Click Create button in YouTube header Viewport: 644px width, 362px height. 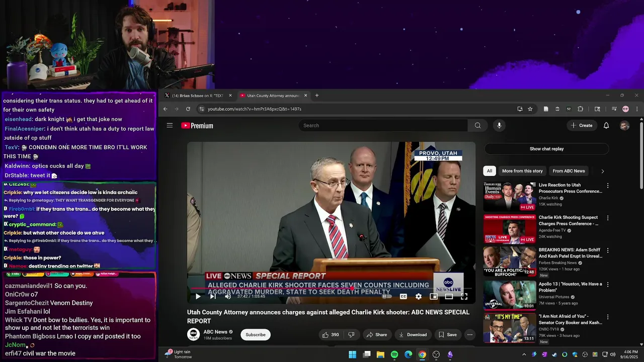pyautogui.click(x=582, y=125)
